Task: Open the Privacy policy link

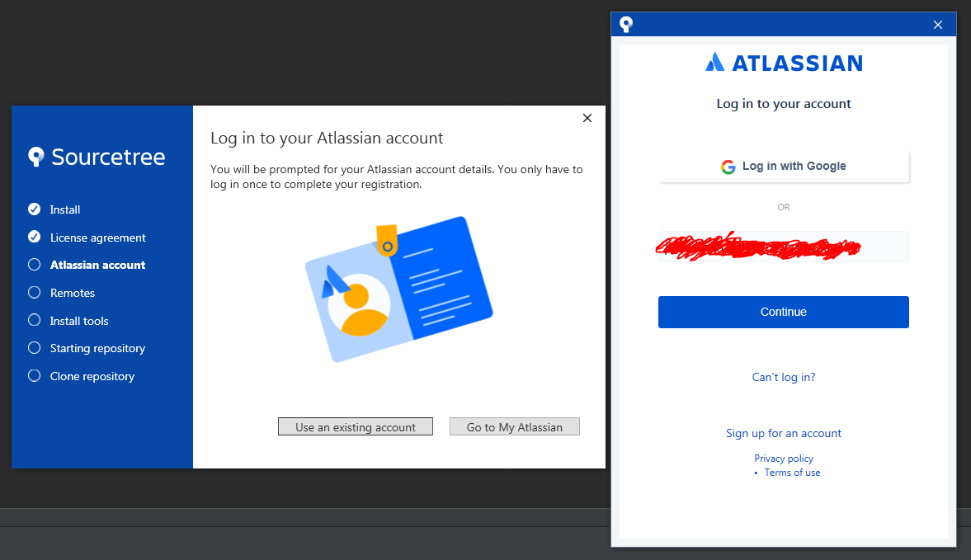Action: [784, 459]
